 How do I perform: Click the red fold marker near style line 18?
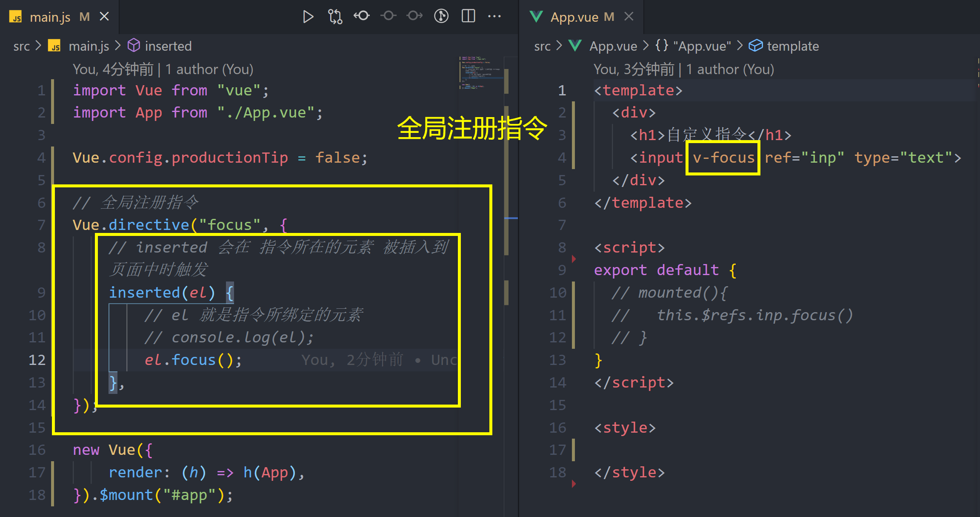574,484
